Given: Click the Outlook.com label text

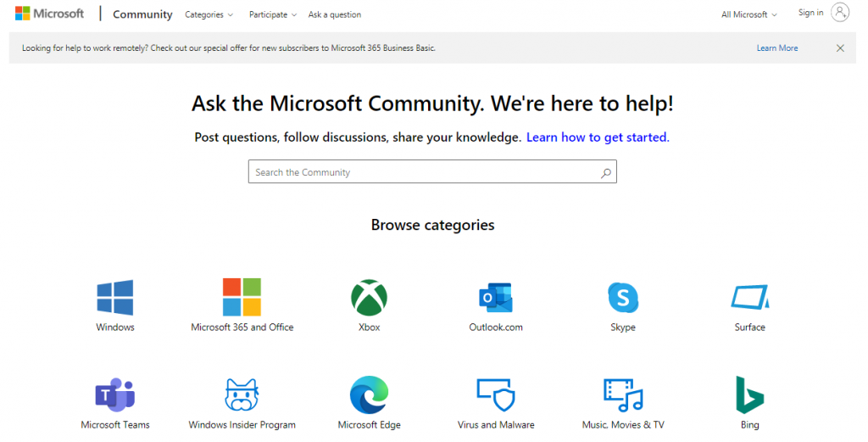Looking at the screenshot, I should [x=496, y=327].
